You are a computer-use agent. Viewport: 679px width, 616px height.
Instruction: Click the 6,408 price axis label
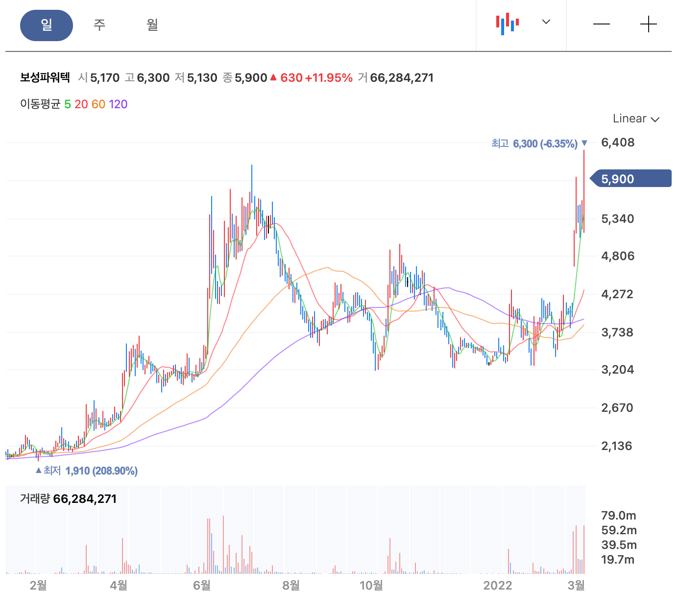618,142
